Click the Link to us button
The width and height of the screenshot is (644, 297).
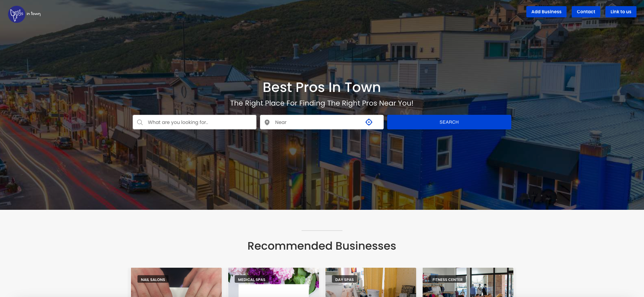pos(621,12)
